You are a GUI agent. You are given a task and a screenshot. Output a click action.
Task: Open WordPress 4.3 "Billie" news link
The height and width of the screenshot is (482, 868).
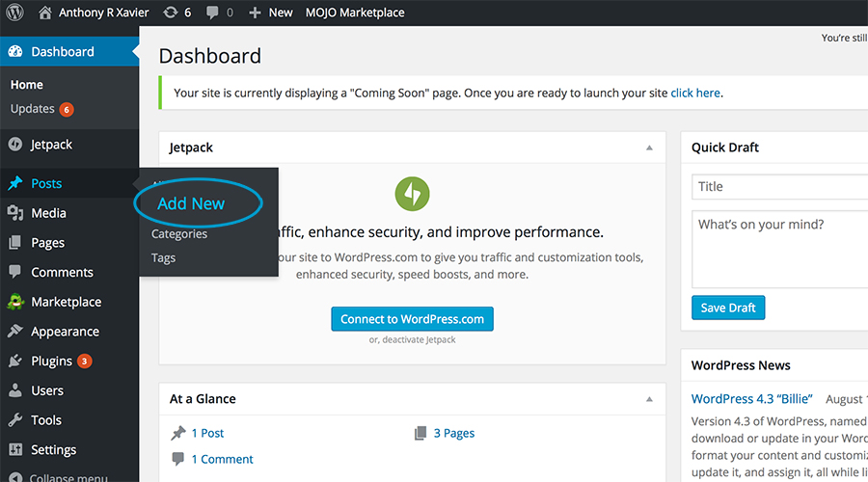751,399
